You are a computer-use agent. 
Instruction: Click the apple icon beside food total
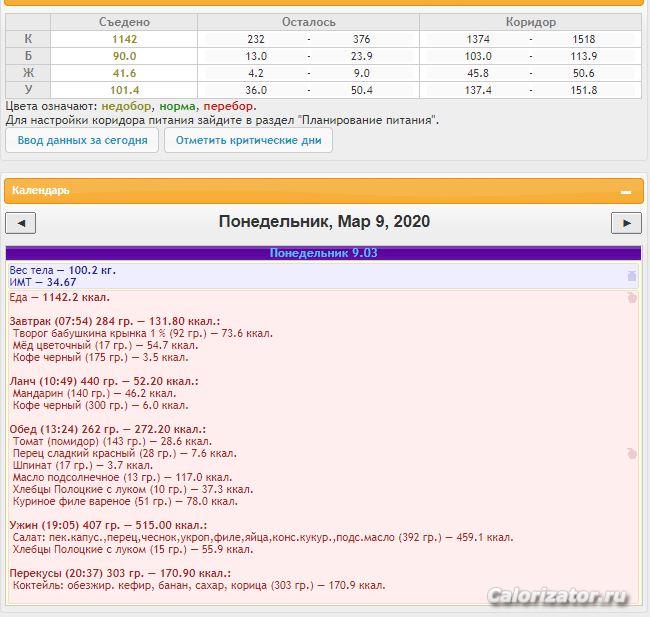click(x=631, y=297)
